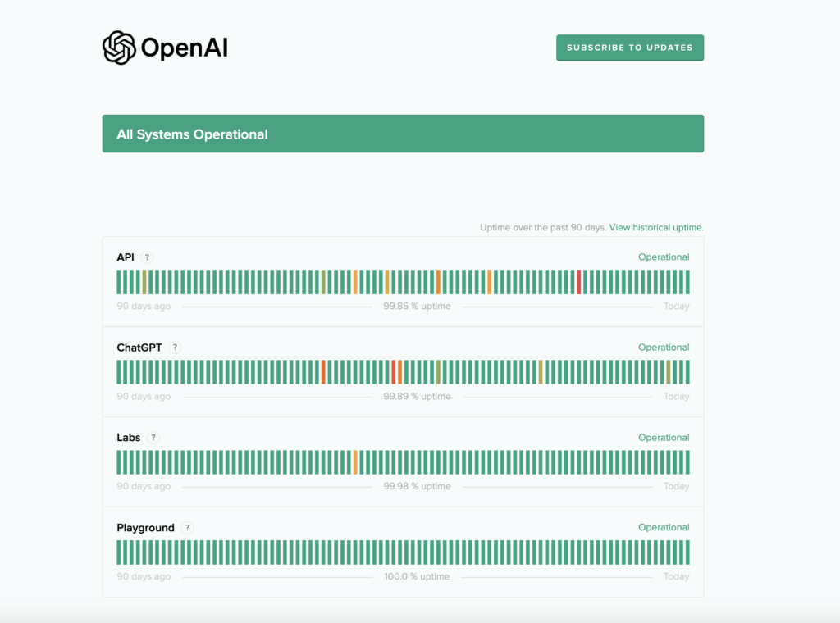Open the View historical uptime link
840x623 pixels.
[656, 227]
